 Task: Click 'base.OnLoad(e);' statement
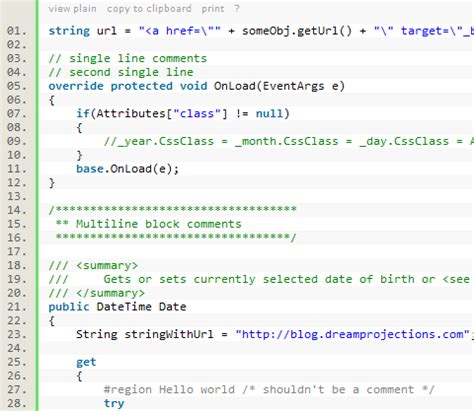pos(127,169)
